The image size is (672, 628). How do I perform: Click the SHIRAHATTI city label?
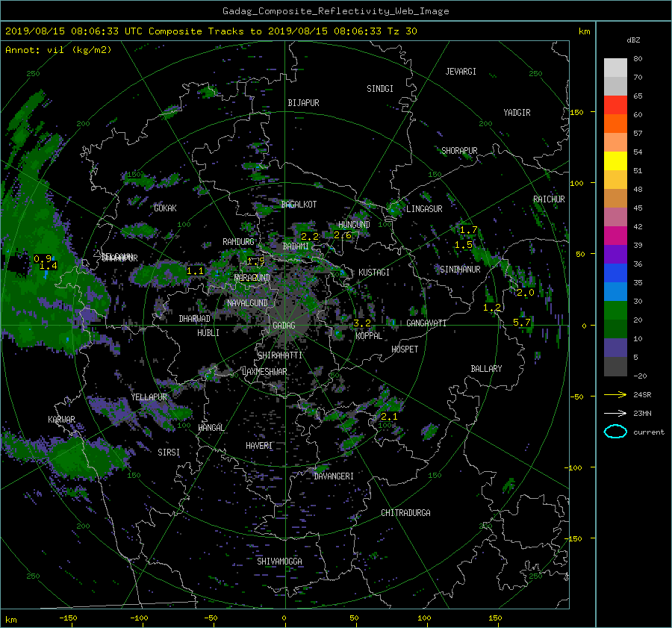(280, 355)
